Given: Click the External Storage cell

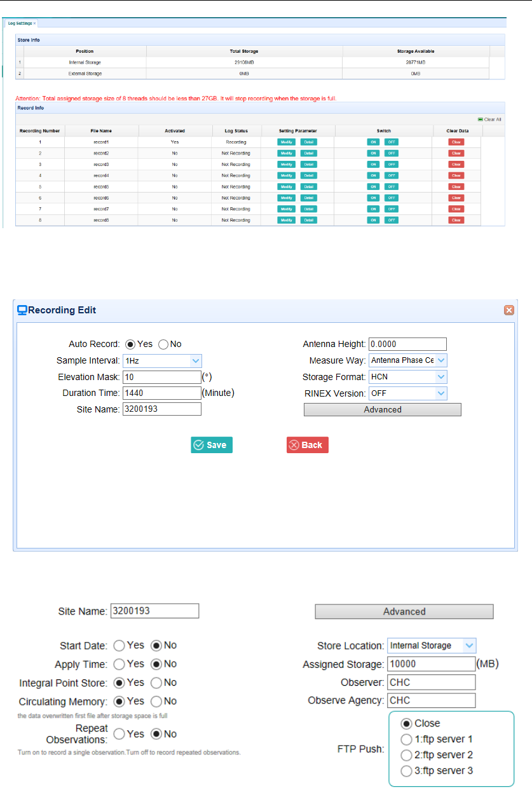Looking at the screenshot, I should tap(85, 74).
